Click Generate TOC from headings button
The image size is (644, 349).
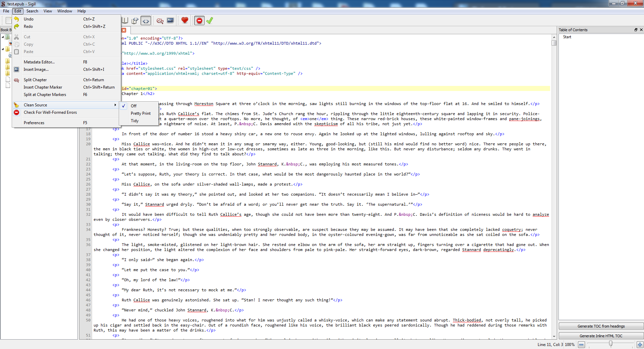601,326
